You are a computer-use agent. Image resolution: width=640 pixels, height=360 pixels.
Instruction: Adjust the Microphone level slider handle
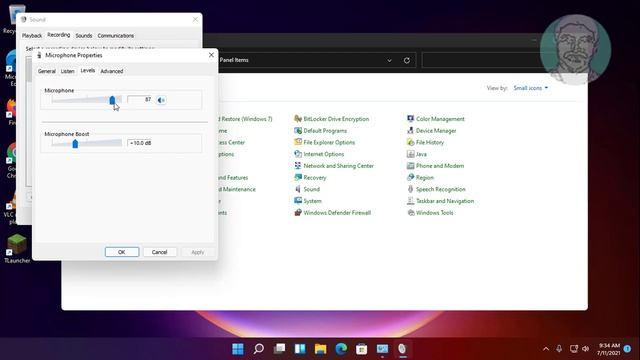click(x=112, y=100)
